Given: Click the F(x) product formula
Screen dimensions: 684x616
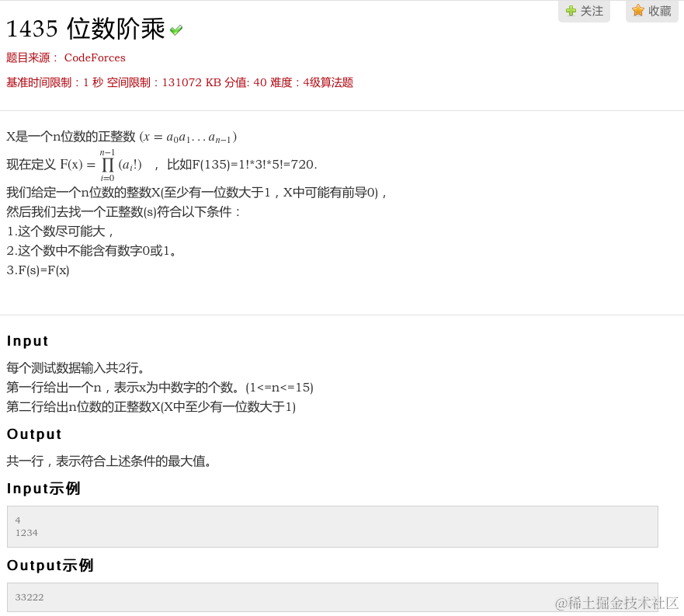Looking at the screenshot, I should click(101, 165).
